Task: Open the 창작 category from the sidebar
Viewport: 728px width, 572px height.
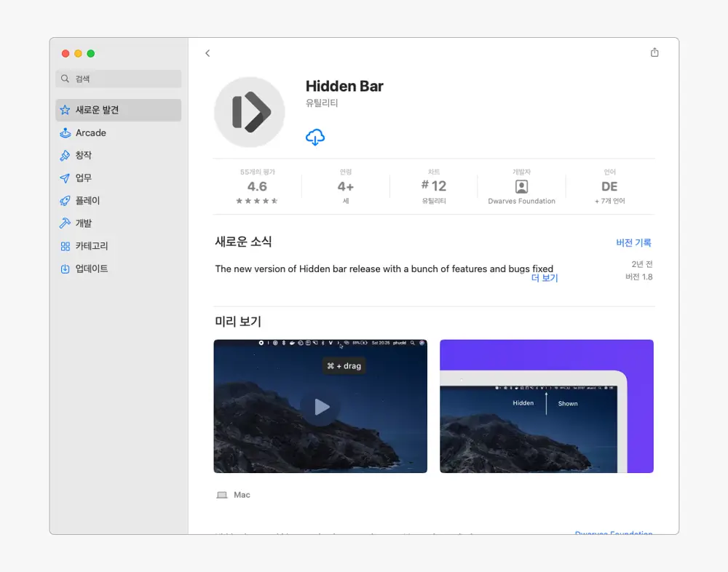Action: pos(85,155)
